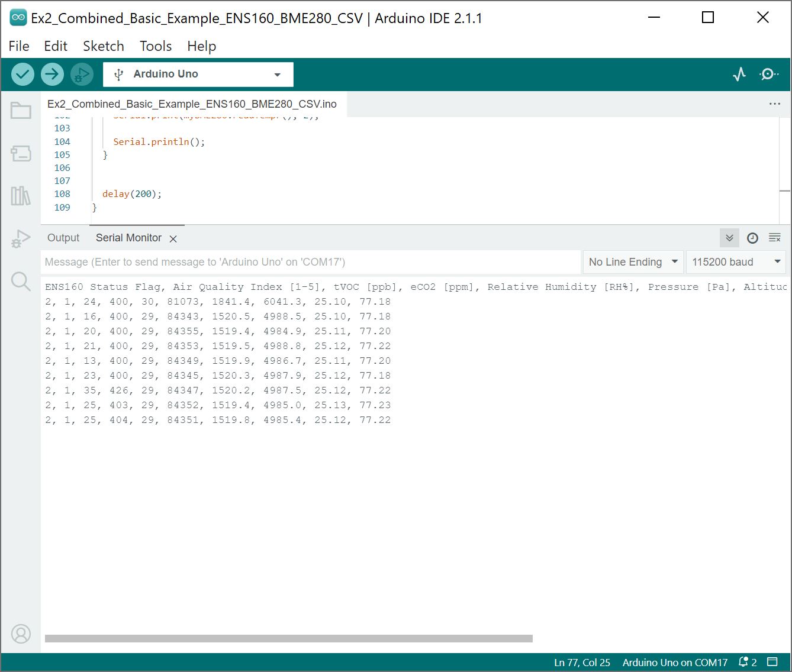
Task: Click the serial output header row text
Action: [x=416, y=287]
